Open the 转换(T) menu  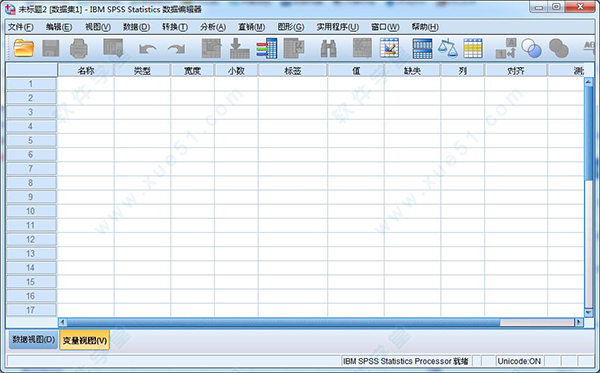[x=174, y=27]
